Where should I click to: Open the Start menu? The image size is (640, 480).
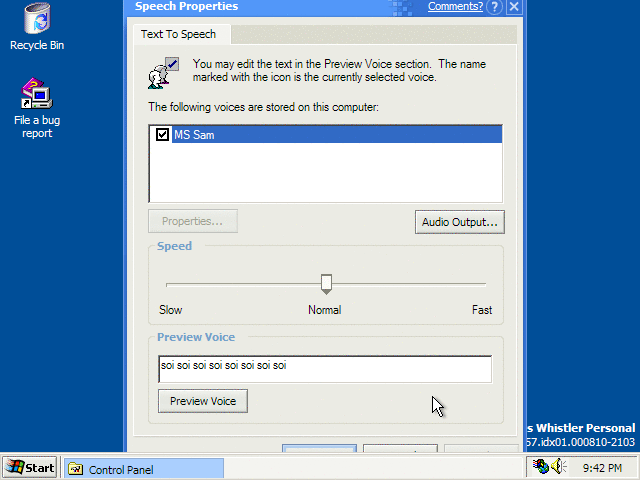pos(30,467)
